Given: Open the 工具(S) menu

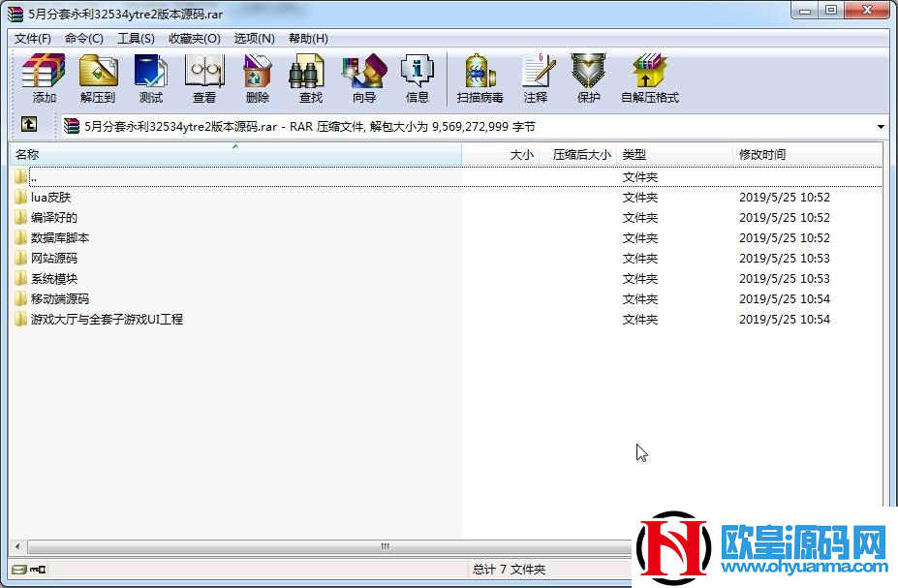Looking at the screenshot, I should click(x=136, y=39).
